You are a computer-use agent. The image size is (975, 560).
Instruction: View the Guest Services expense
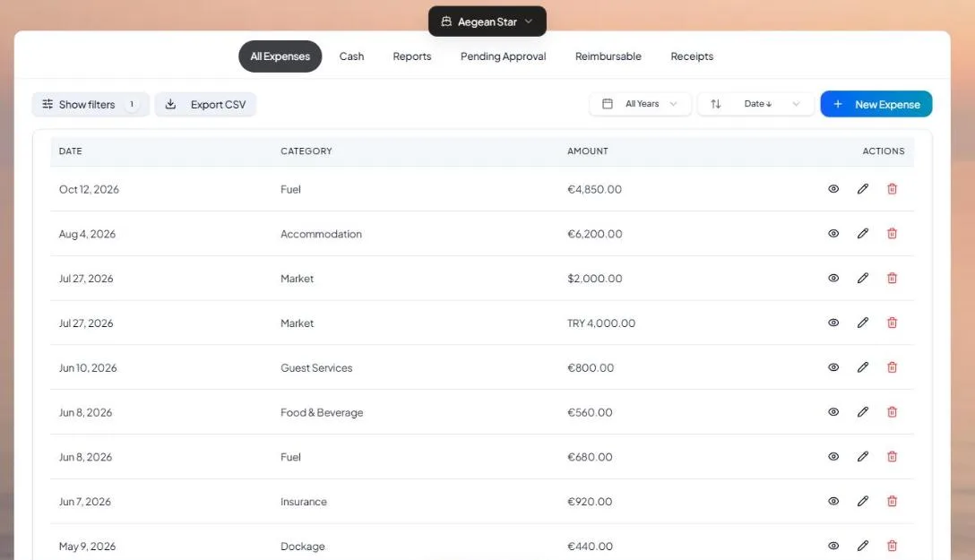833,367
